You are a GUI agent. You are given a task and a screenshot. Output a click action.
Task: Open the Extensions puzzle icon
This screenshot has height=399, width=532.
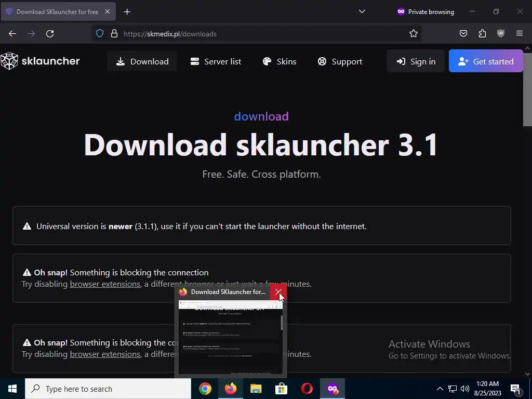click(482, 33)
